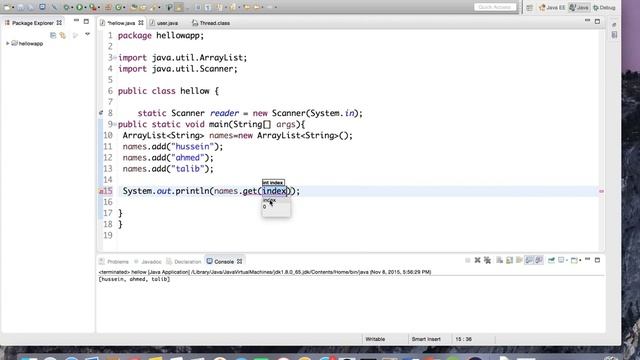Maximize the editor area
Image resolution: width=640 pixels, height=360 pixels.
click(x=598, y=21)
